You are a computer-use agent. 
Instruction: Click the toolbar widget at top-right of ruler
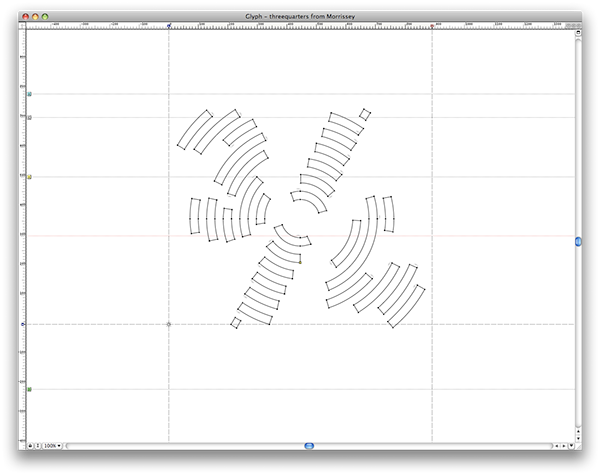point(573,25)
